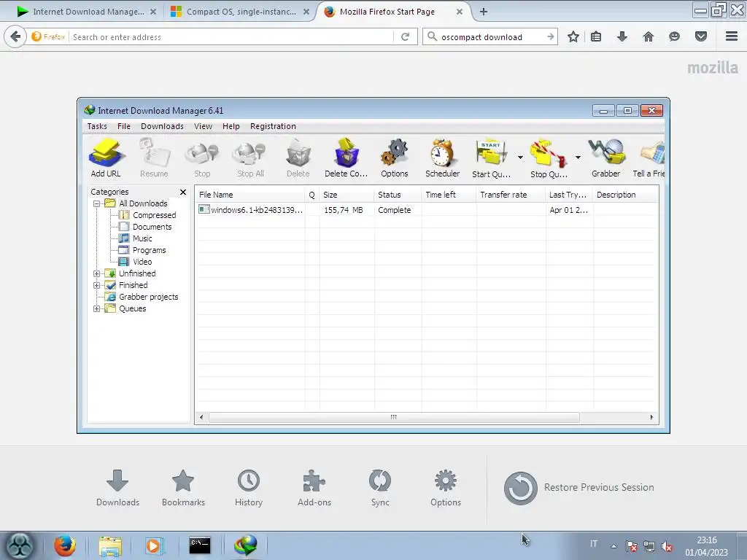This screenshot has height=560, width=747.
Task: Open Firefox downloads arrow in toolbar
Action: tap(622, 36)
